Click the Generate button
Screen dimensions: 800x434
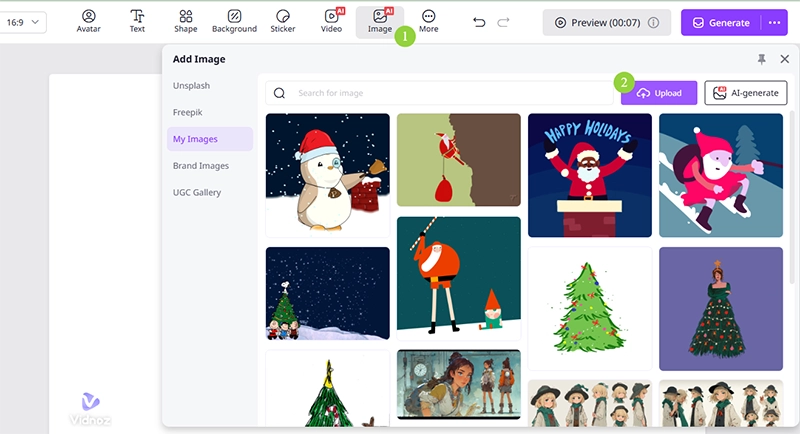coord(721,22)
